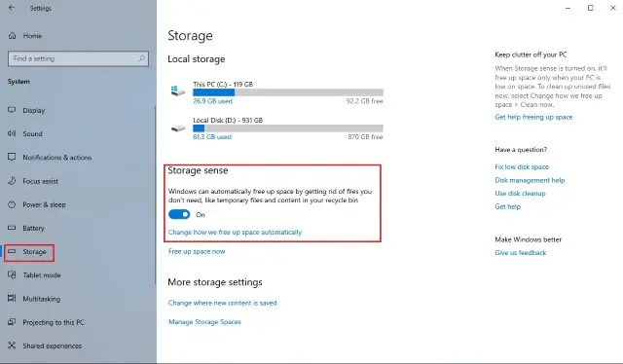Open Fix low disk space link

[x=522, y=166]
